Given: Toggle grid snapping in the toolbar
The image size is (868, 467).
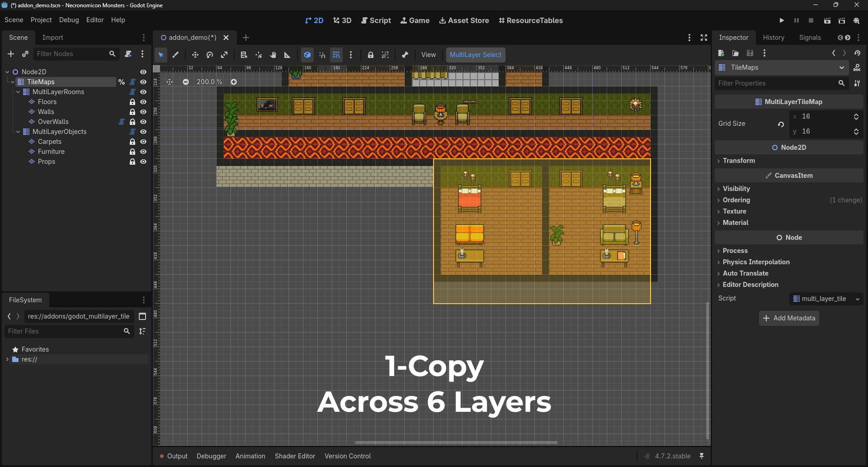Looking at the screenshot, I should click(x=336, y=55).
